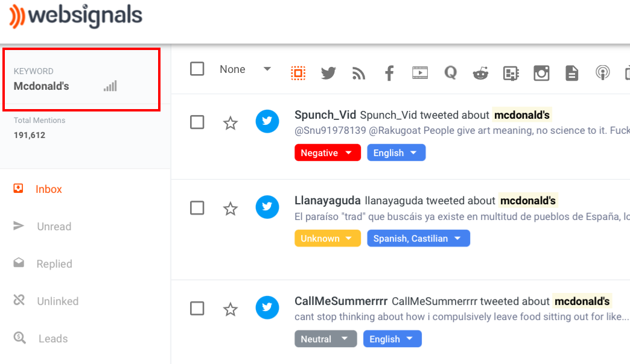This screenshot has width=630, height=364.
Task: Filter by all sources icon
Action: click(x=298, y=73)
